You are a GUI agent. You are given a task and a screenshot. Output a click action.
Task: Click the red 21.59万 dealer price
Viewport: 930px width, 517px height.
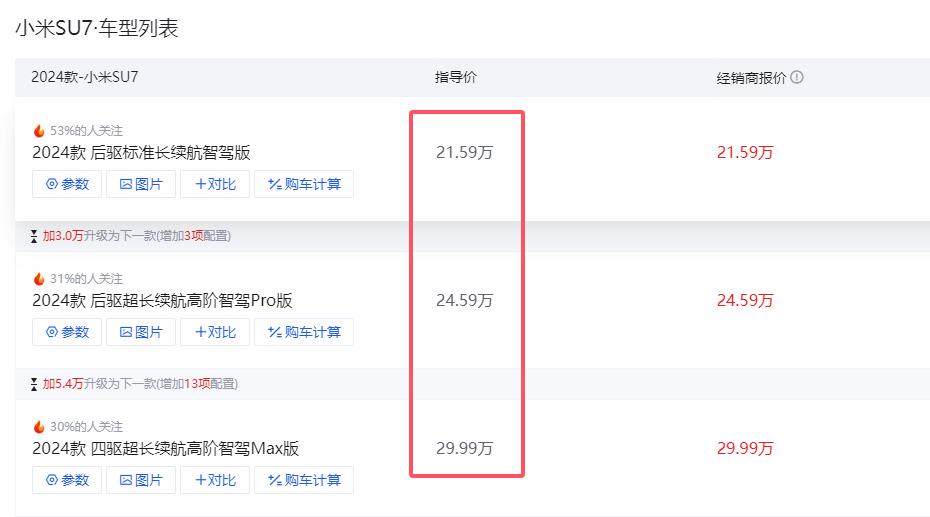click(x=745, y=152)
